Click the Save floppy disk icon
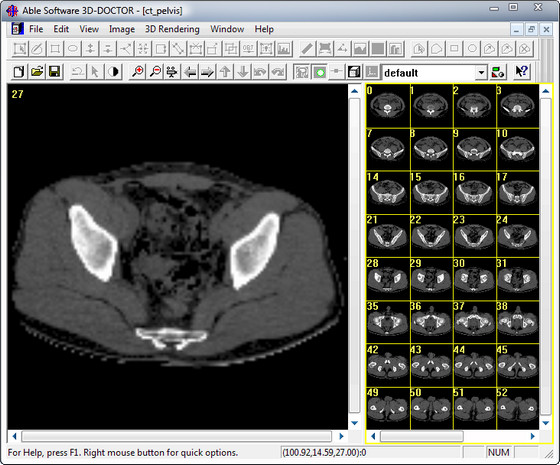The image size is (560, 465). coord(54,72)
